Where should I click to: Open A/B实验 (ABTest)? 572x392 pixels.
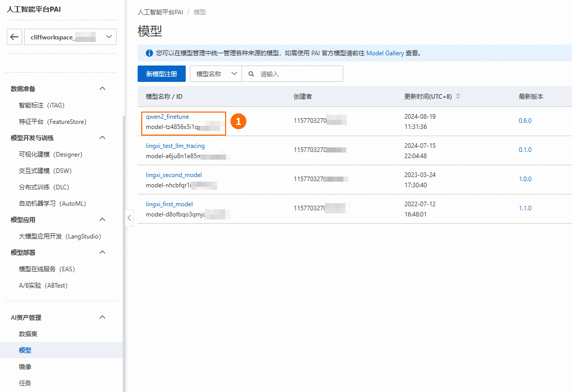43,286
